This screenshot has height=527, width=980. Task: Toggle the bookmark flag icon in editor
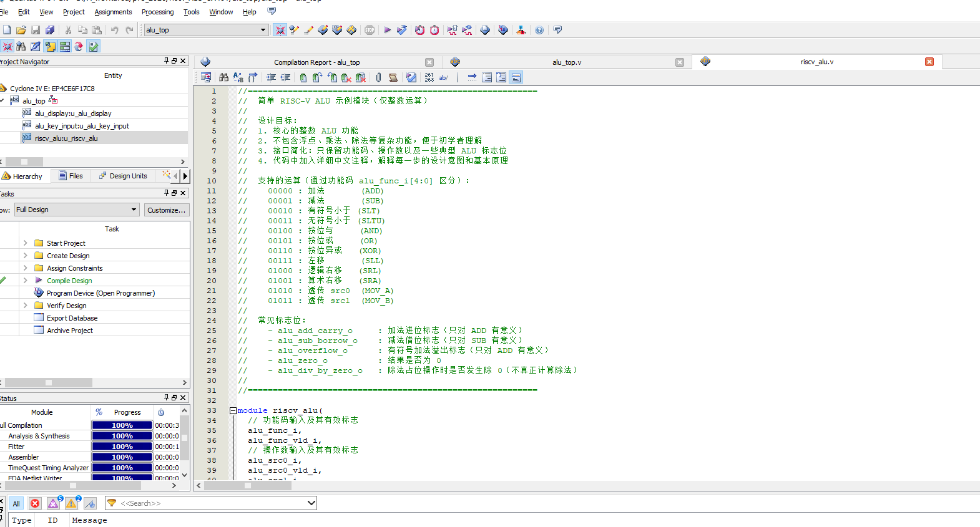pyautogui.click(x=303, y=77)
